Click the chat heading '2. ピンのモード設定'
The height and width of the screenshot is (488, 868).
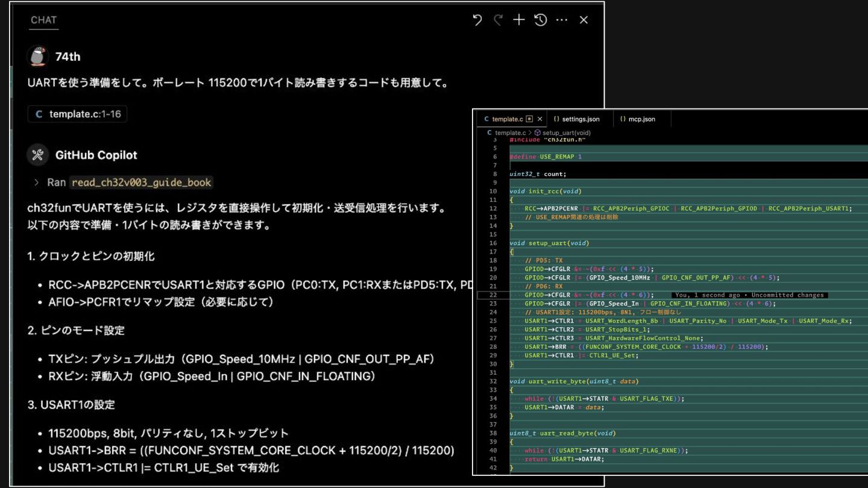click(76, 330)
